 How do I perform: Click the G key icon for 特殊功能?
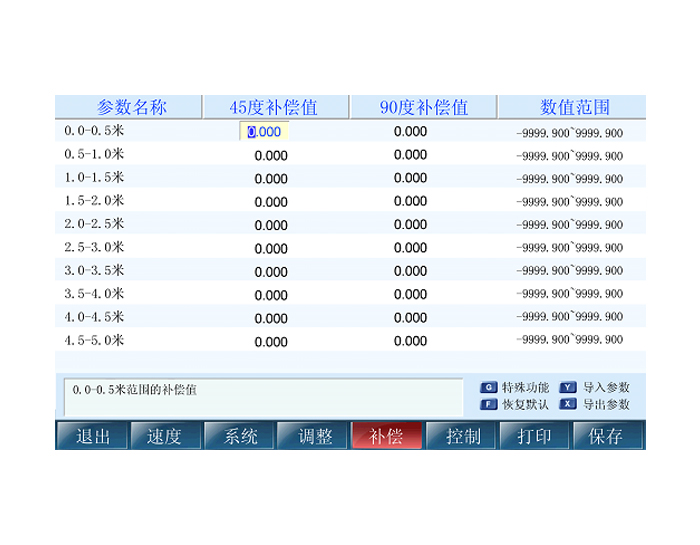click(x=489, y=388)
